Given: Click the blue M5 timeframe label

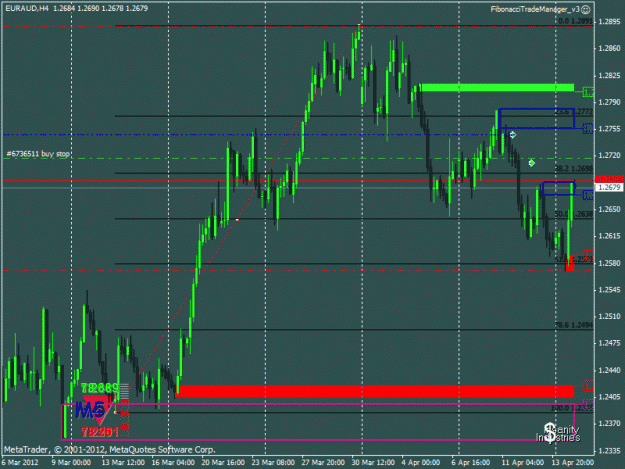Looking at the screenshot, I should (x=90, y=410).
